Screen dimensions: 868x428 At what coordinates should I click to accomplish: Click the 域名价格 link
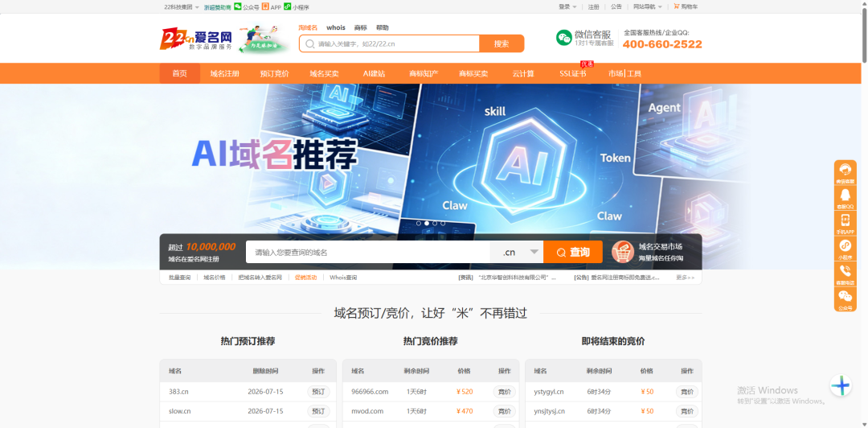coord(215,278)
